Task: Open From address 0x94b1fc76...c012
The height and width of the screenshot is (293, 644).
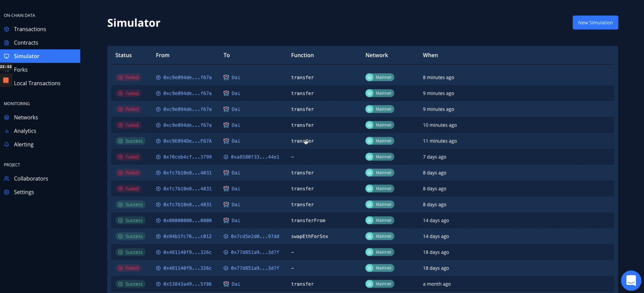Action: pyautogui.click(x=187, y=236)
